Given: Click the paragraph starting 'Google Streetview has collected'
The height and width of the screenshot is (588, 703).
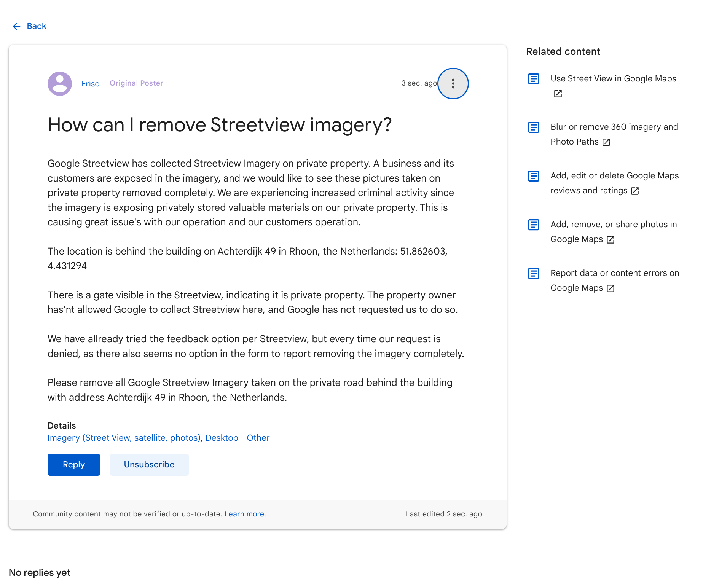Looking at the screenshot, I should tap(251, 193).
